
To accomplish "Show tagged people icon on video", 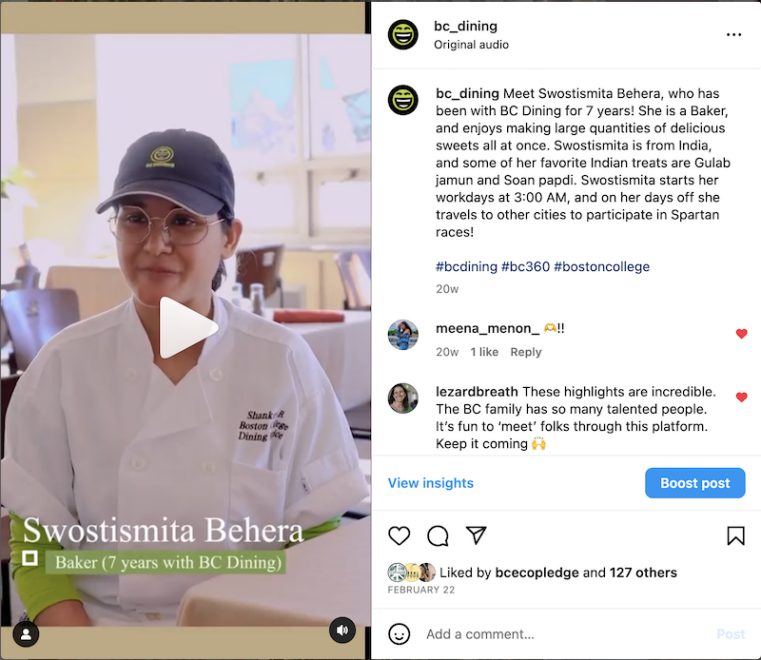I will coord(26,634).
